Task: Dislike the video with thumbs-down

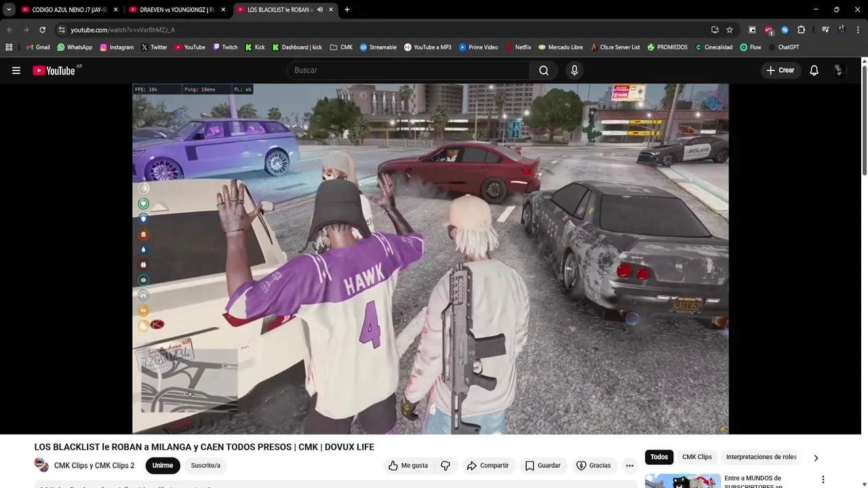Action: 446,466
